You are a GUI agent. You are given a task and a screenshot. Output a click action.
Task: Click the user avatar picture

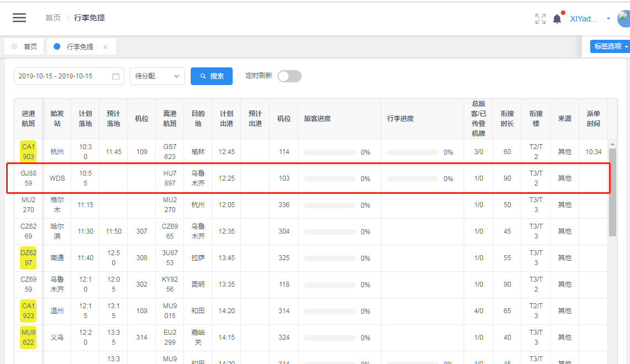[x=623, y=18]
